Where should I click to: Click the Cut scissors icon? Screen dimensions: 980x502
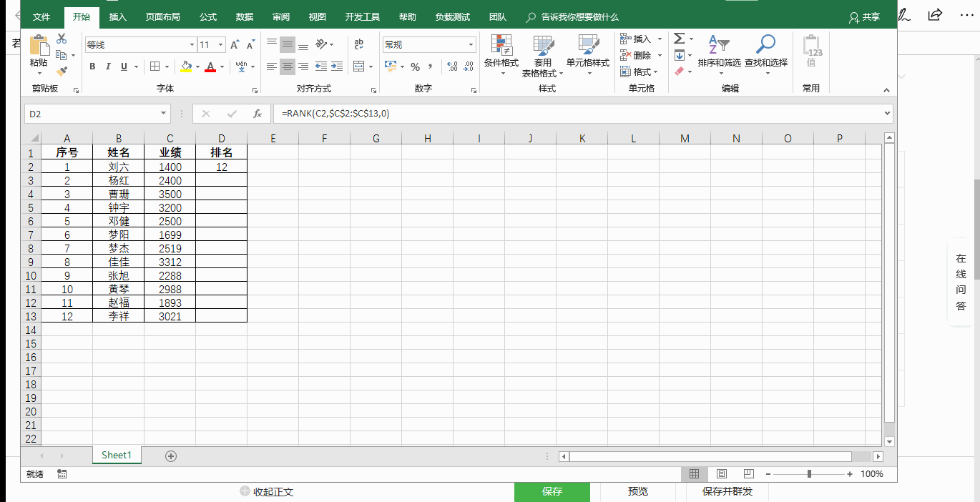(62, 39)
